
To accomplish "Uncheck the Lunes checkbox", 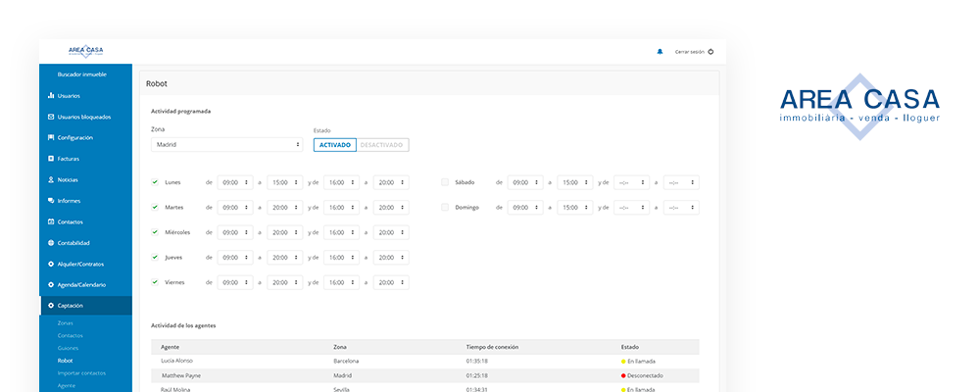I will [x=155, y=182].
